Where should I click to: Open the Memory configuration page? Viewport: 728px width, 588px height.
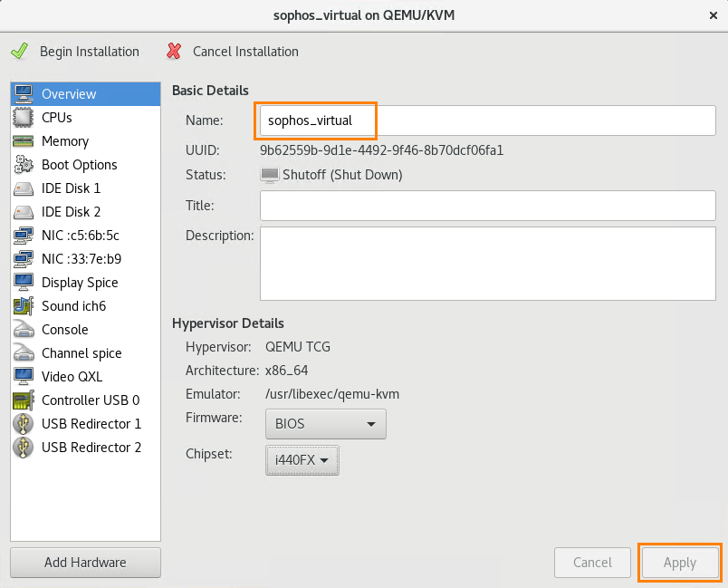pos(64,141)
